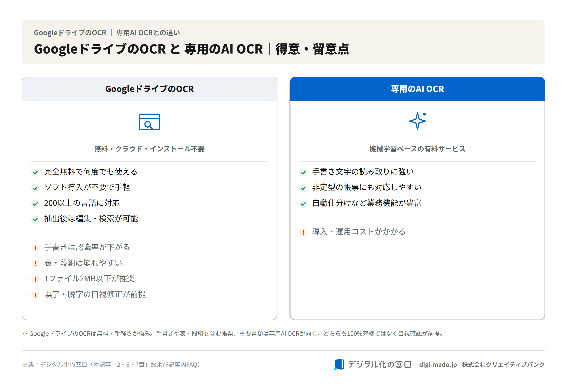Click the breadcrumb text 専用AI OCRとの違い
Image resolution: width=567 pixels, height=392 pixels.
[x=148, y=33]
